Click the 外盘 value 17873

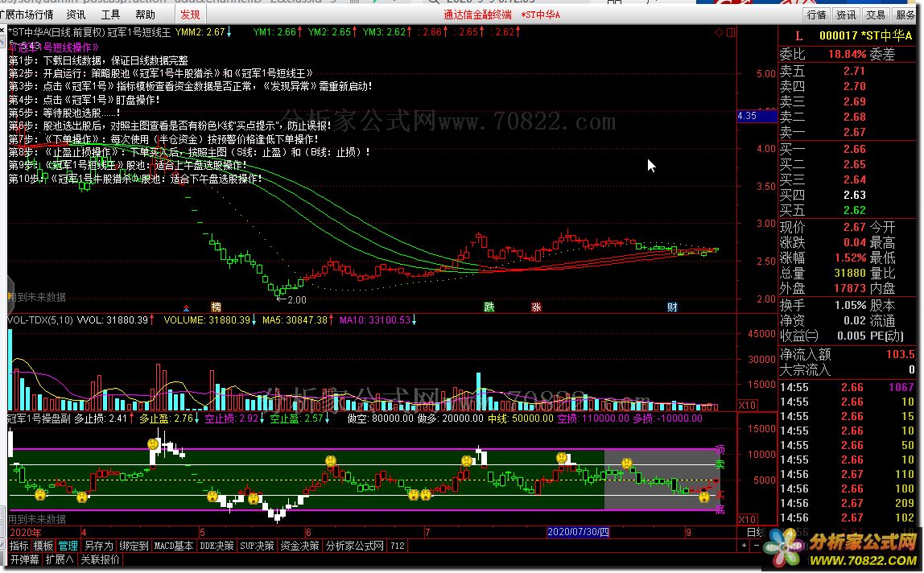click(850, 288)
